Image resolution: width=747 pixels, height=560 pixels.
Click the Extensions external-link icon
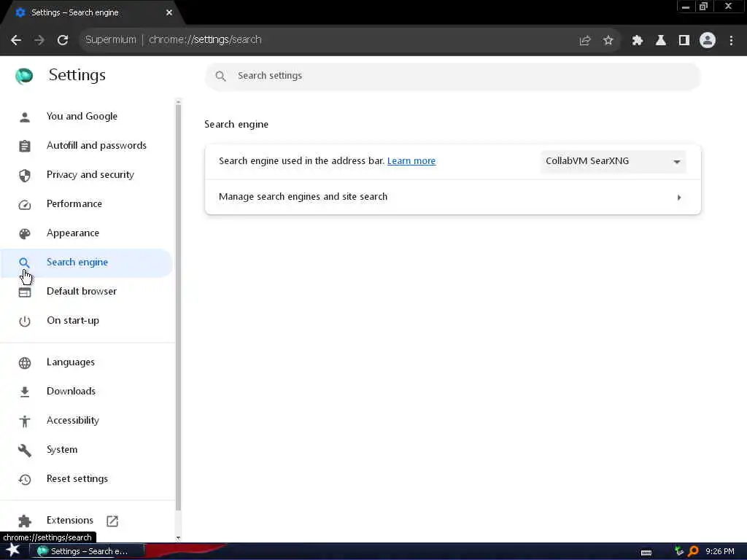click(112, 521)
